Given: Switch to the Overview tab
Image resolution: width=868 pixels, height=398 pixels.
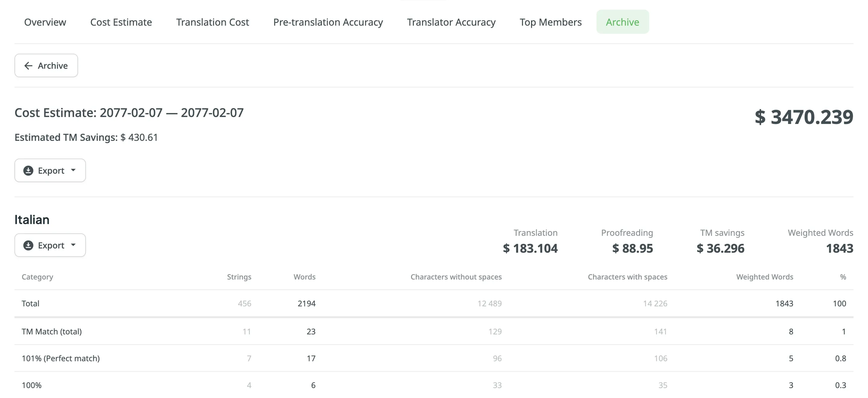Looking at the screenshot, I should point(45,22).
